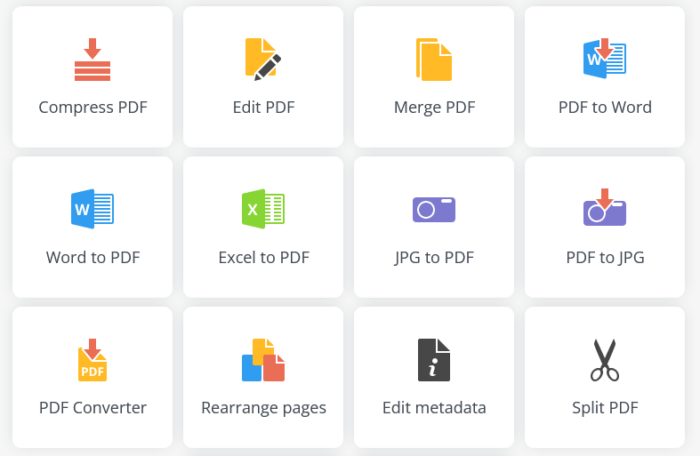Image resolution: width=700 pixels, height=456 pixels.
Task: Click the PDF Converter file icon
Action: [x=92, y=360]
